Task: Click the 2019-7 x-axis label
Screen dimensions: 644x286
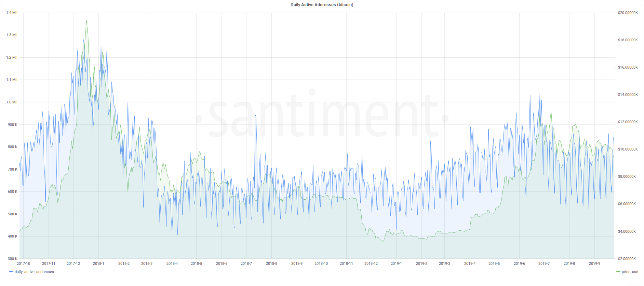Action: click(544, 263)
